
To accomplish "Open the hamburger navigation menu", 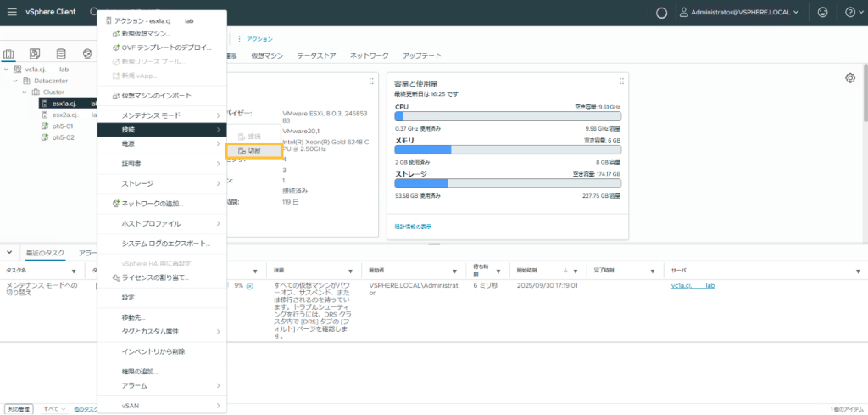I will coord(12,12).
